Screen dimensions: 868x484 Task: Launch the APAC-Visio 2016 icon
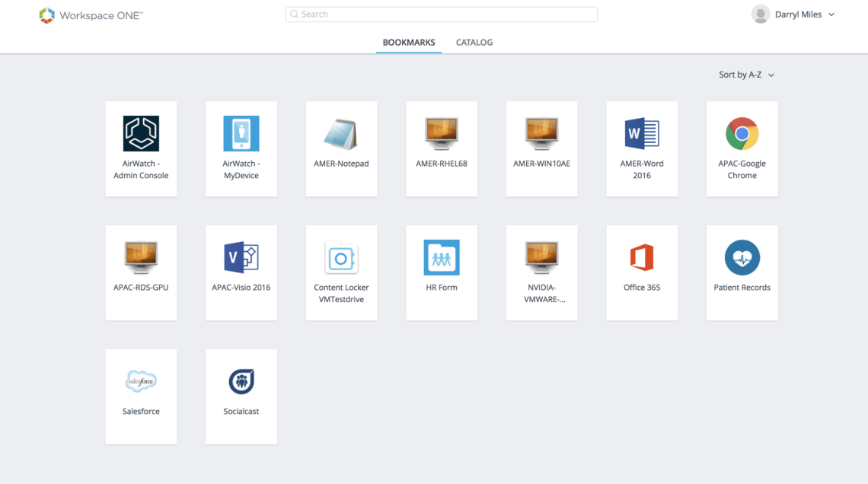pyautogui.click(x=241, y=257)
